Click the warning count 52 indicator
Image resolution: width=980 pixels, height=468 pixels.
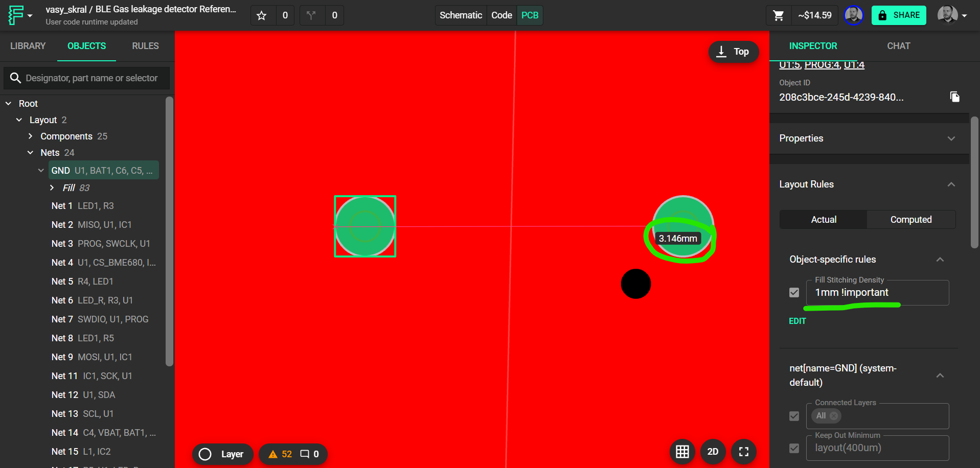tap(281, 454)
